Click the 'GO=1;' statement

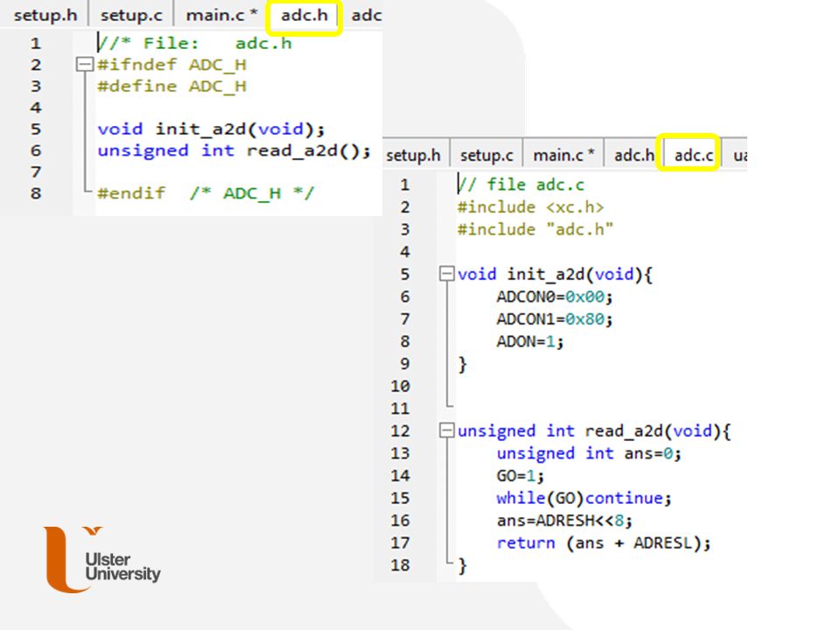[520, 476]
